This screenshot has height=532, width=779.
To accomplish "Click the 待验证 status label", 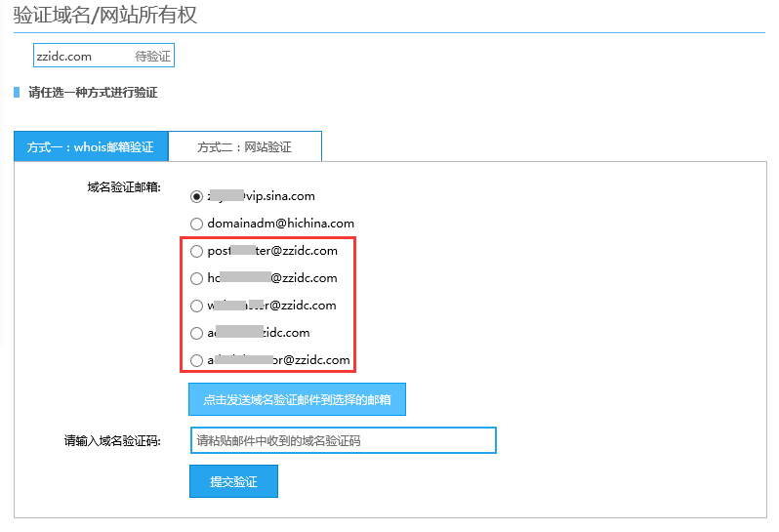I will (152, 57).
